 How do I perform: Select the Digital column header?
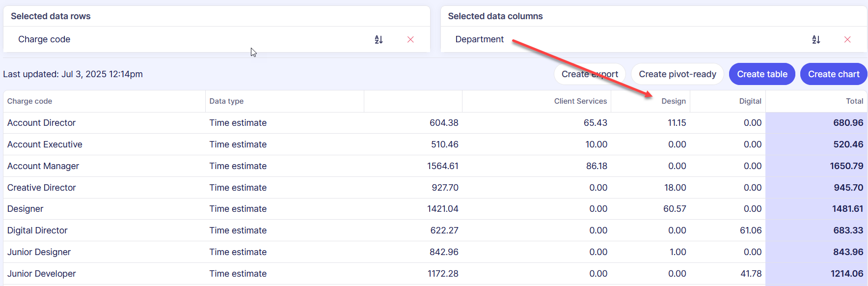pyautogui.click(x=750, y=101)
